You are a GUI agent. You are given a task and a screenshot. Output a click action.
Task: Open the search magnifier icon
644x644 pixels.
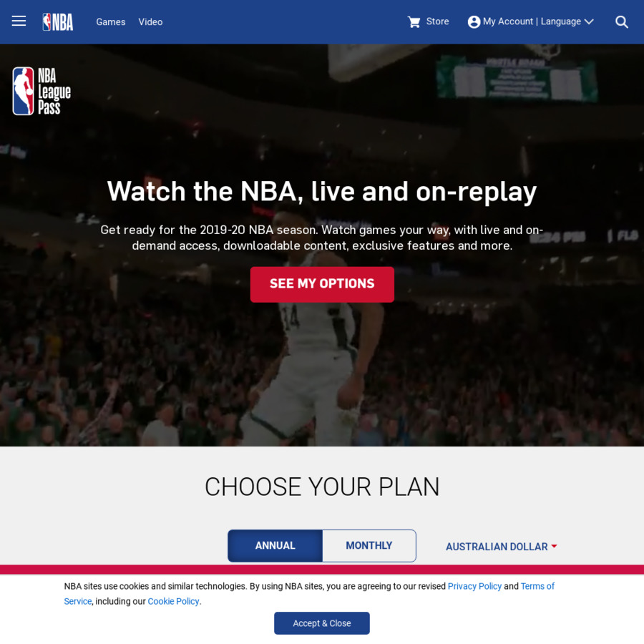pos(621,21)
